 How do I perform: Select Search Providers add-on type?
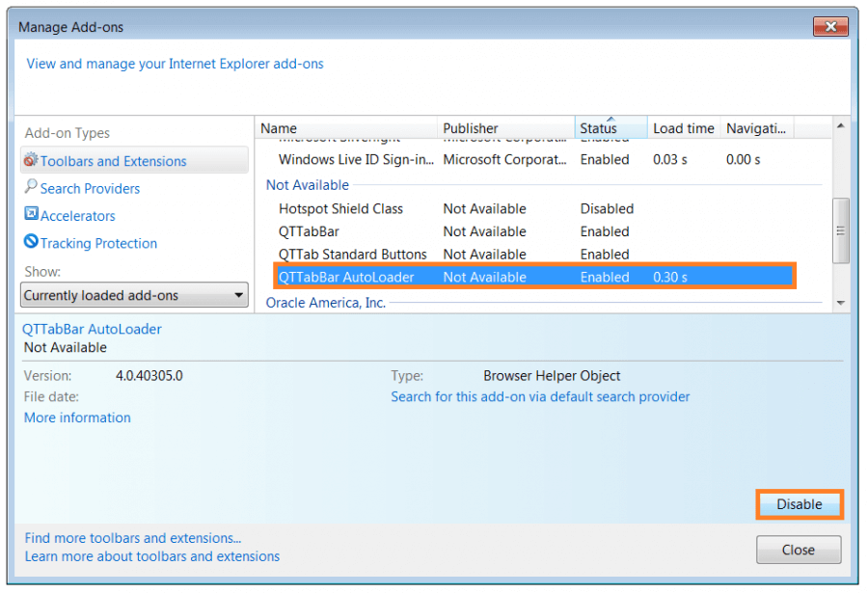[x=90, y=189]
